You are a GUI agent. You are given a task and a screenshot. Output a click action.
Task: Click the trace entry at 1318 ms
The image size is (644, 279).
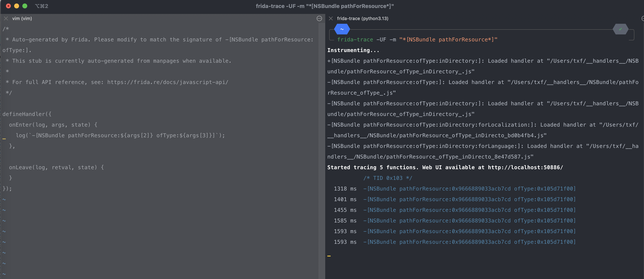tap(455, 189)
